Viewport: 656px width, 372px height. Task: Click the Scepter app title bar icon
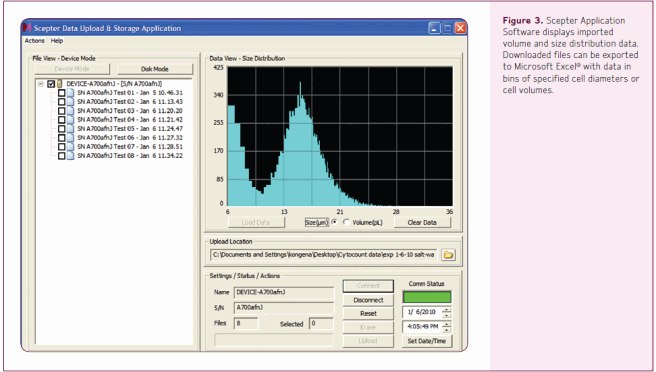pos(27,28)
